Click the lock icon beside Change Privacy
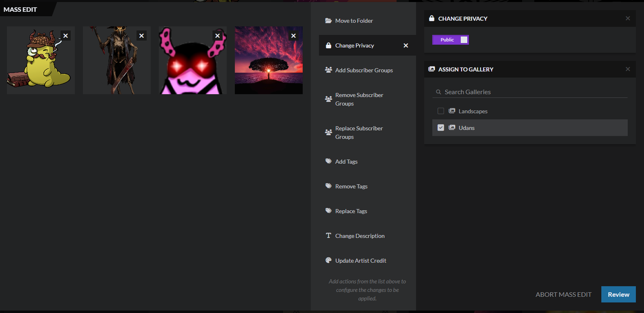 (x=328, y=45)
